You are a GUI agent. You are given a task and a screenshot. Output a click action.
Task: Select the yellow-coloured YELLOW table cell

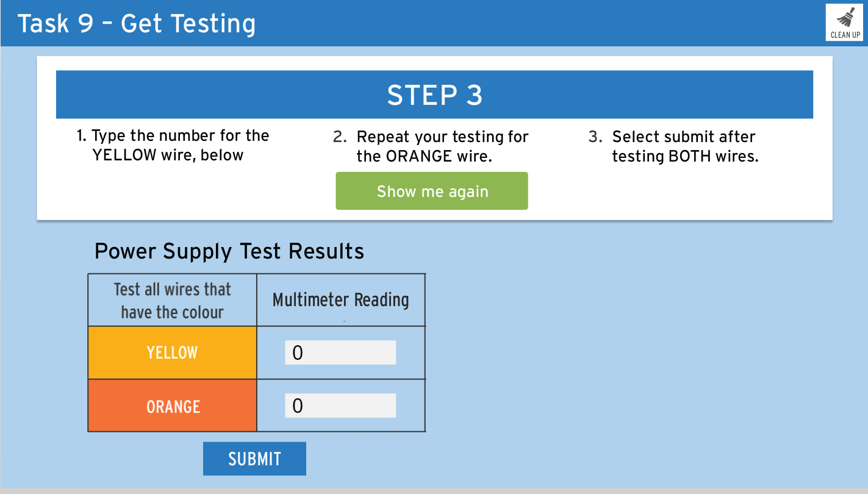click(173, 353)
